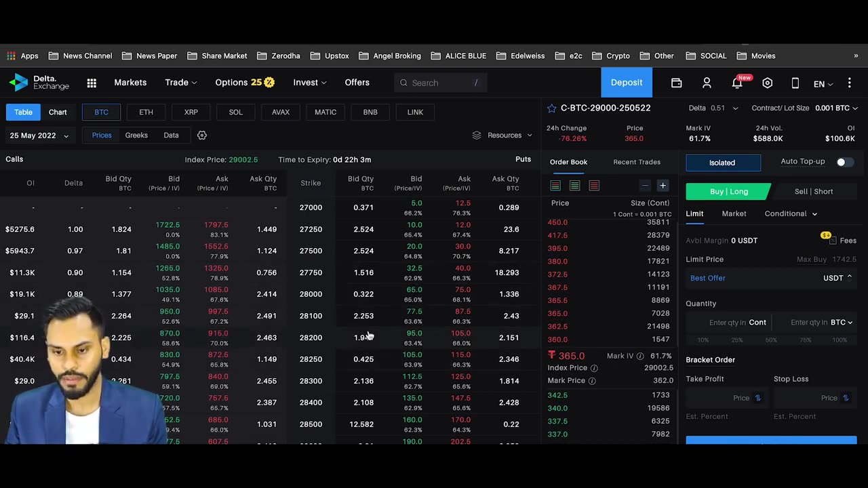The height and width of the screenshot is (488, 868).
Task: Click the Fees link
Action: (848, 241)
